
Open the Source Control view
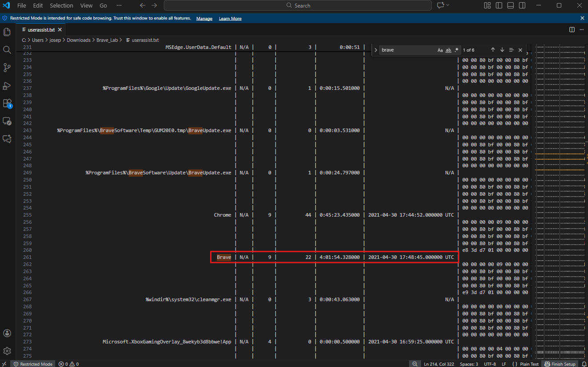point(7,68)
